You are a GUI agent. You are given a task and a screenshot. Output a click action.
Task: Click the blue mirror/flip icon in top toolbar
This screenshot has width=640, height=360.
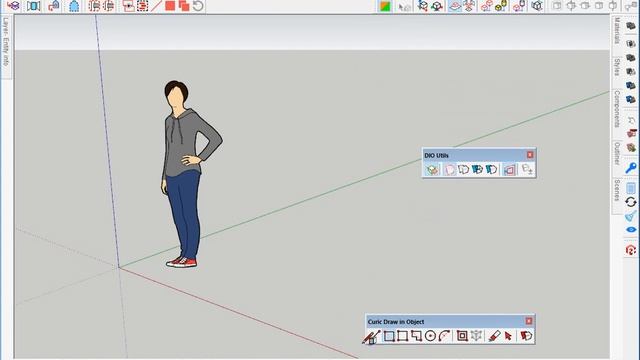point(33,6)
